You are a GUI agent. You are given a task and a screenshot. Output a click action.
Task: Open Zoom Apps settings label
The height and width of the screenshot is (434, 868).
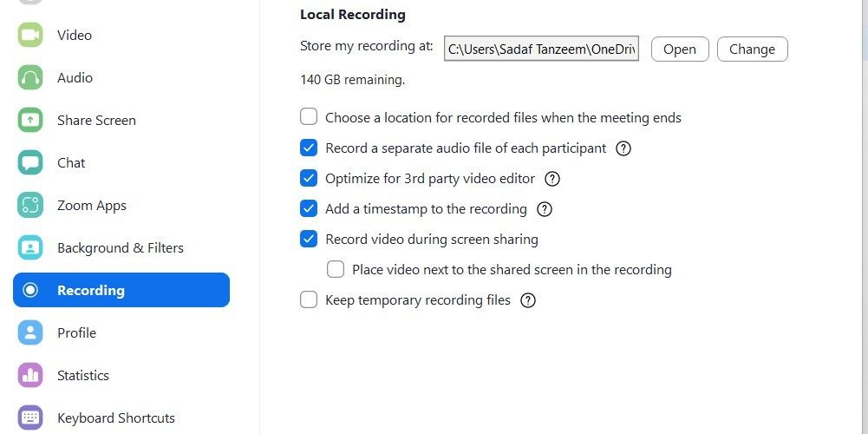coord(92,206)
